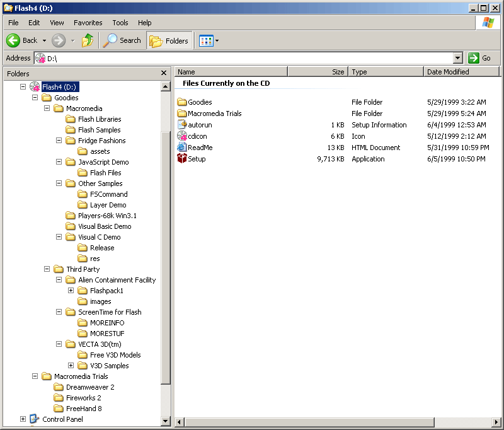Screen dimensions: 504x430
Task: Click the Layer Demo folder icon
Action: coord(83,204)
